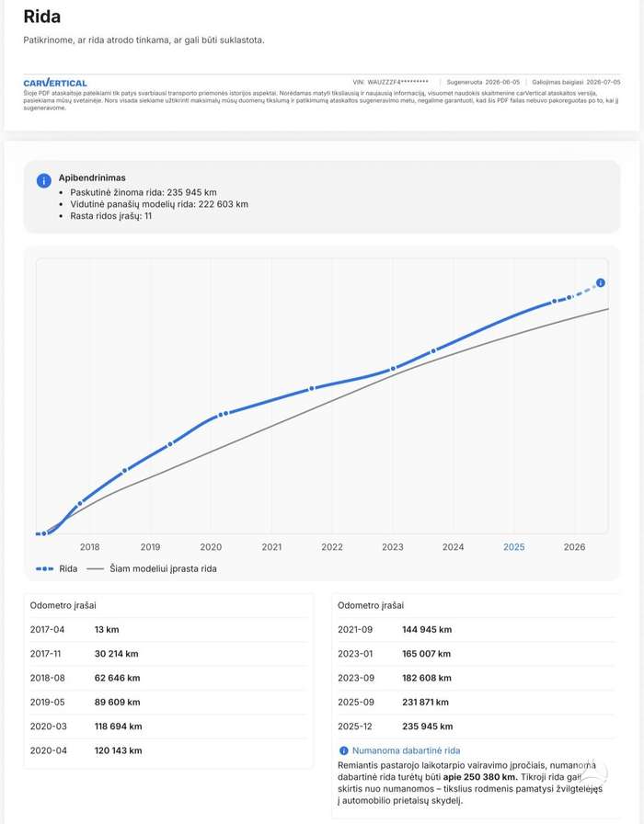Screen dimensions: 644x824
Task: Click the blue info icon beside Apibendrinimas
Action: point(43,181)
